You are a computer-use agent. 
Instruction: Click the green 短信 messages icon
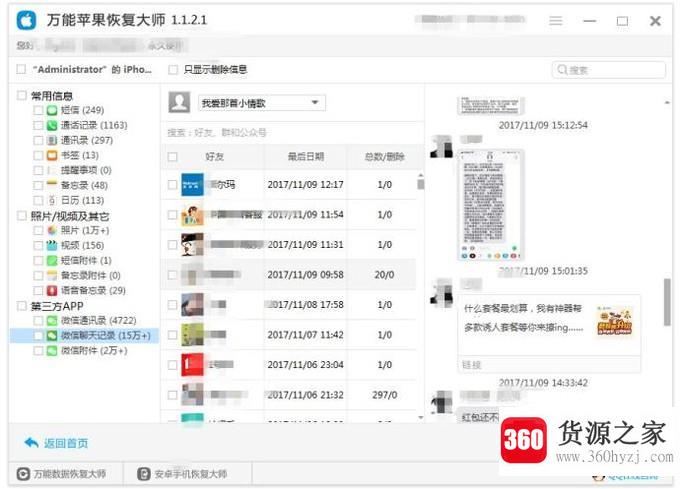coord(52,110)
